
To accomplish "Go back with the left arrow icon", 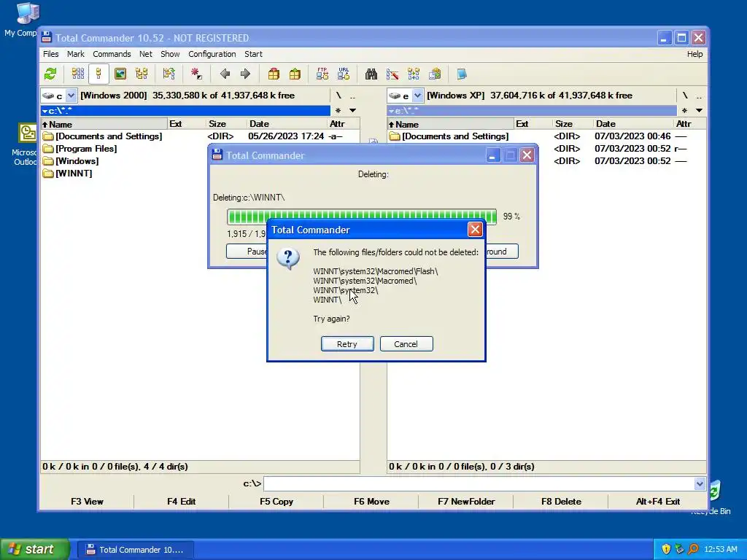I will (x=225, y=74).
